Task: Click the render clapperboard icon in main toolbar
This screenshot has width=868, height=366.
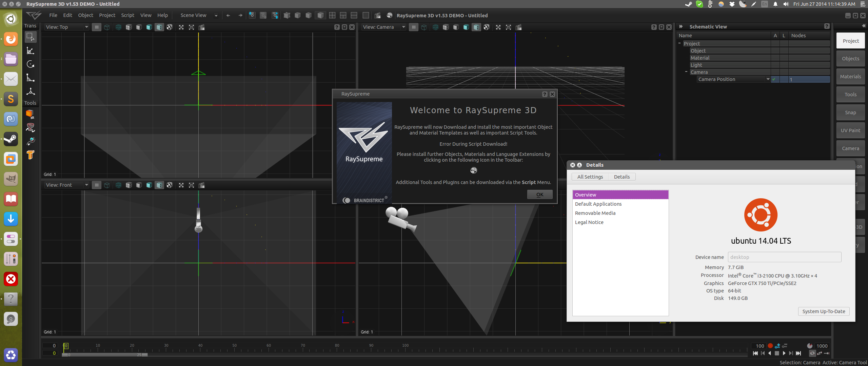Action: pyautogui.click(x=377, y=15)
